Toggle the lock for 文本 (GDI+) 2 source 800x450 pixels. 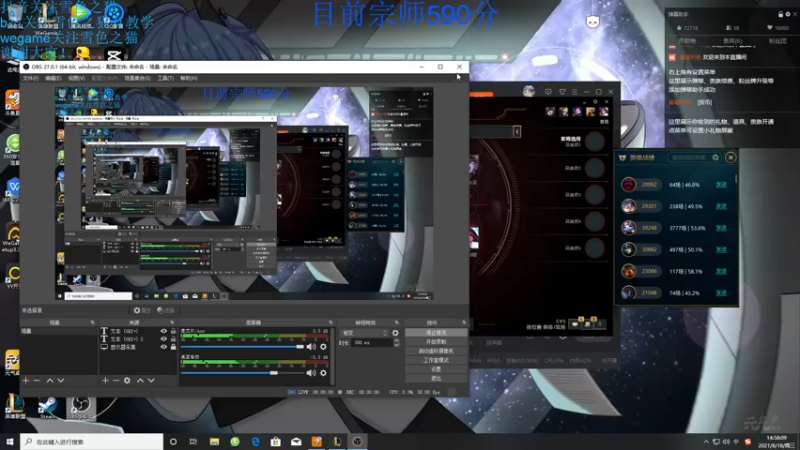coord(173,339)
